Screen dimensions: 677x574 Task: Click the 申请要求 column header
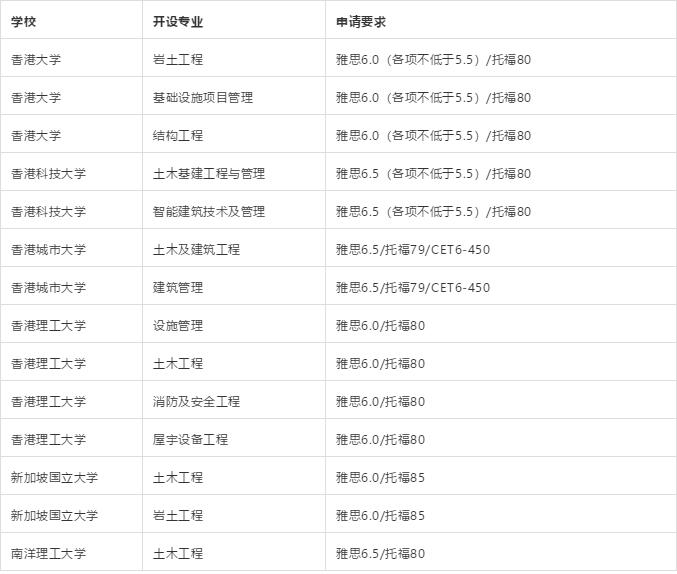pyautogui.click(x=361, y=21)
